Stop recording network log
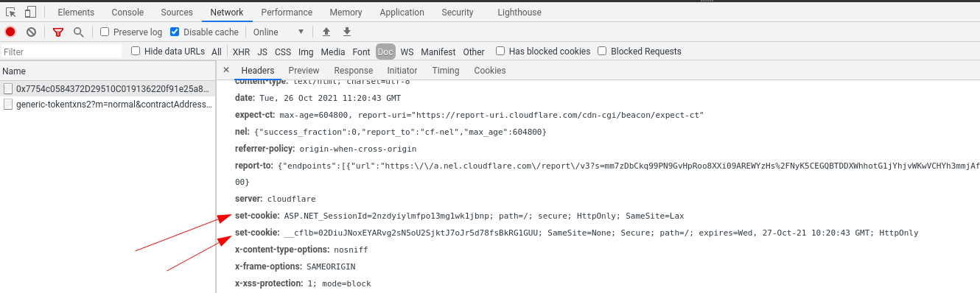Screen dimensions: 980x293 (x=10, y=32)
